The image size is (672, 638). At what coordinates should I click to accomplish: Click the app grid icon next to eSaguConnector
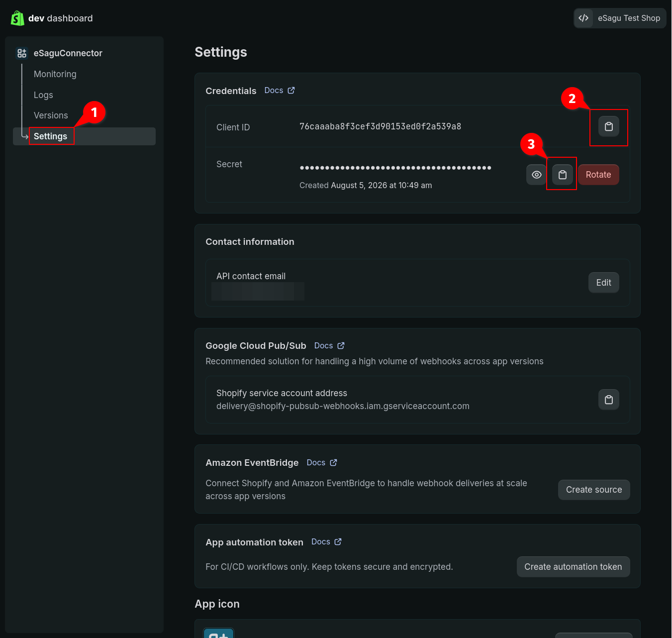click(22, 53)
